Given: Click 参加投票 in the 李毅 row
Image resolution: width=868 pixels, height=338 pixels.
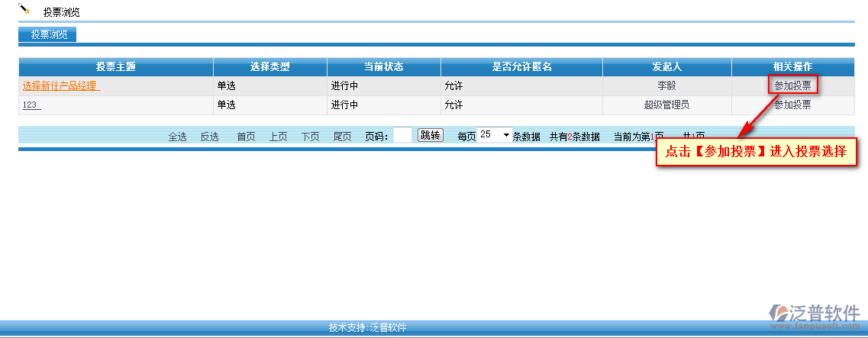Looking at the screenshot, I should tap(792, 86).
